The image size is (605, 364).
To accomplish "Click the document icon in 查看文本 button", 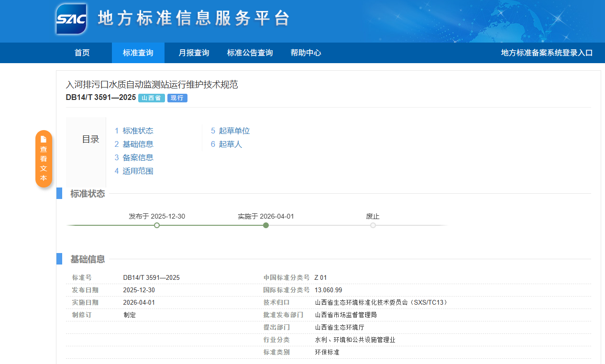I will tap(44, 139).
